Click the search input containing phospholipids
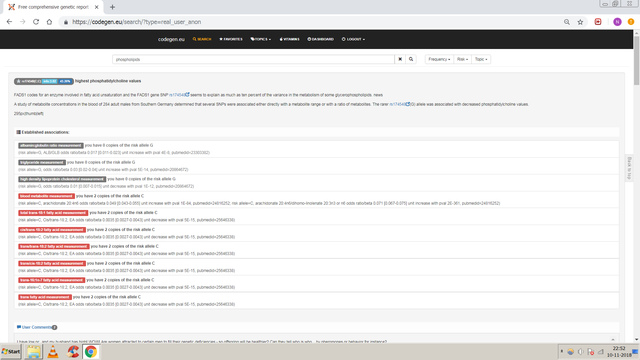Screen dimensions: 640x360 click(x=253, y=59)
